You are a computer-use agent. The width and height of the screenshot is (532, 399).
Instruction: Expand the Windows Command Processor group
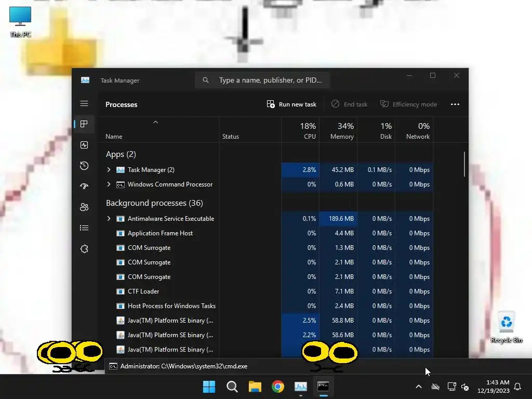109,184
